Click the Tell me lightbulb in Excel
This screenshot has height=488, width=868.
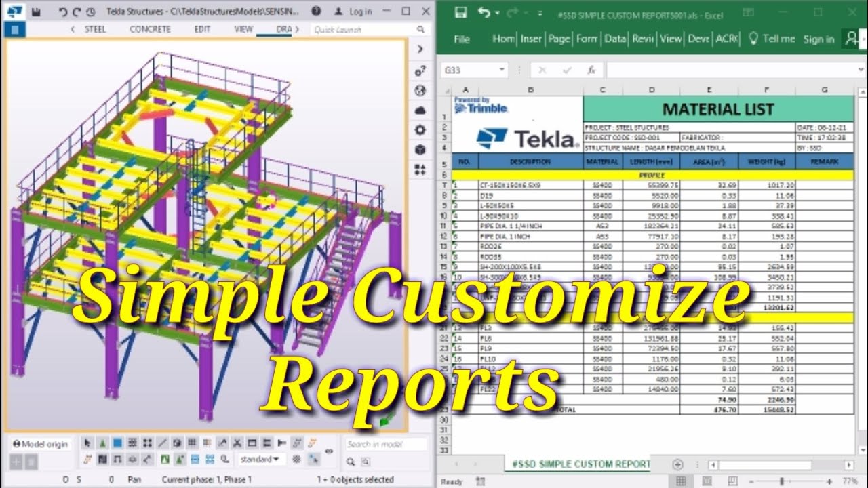[x=753, y=39]
